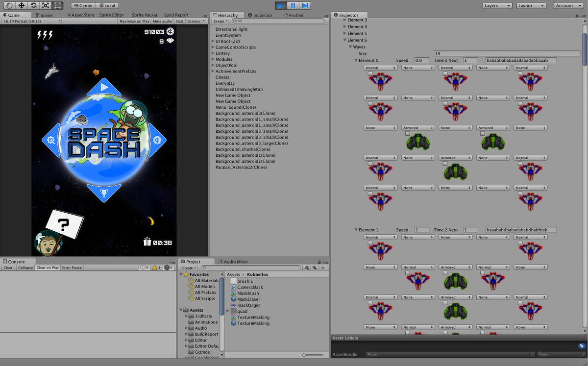Viewport: 588px width, 366px height.
Task: Expand the 3rdParty folder
Action: [187, 316]
